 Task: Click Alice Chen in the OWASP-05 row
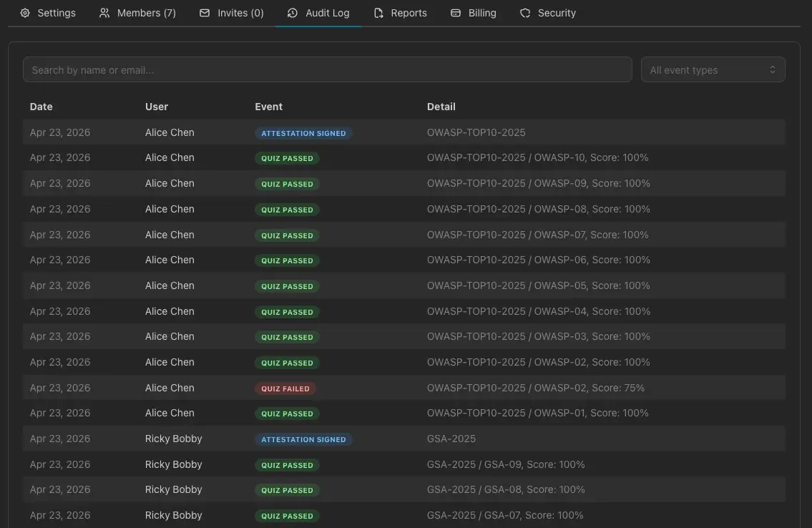point(170,285)
